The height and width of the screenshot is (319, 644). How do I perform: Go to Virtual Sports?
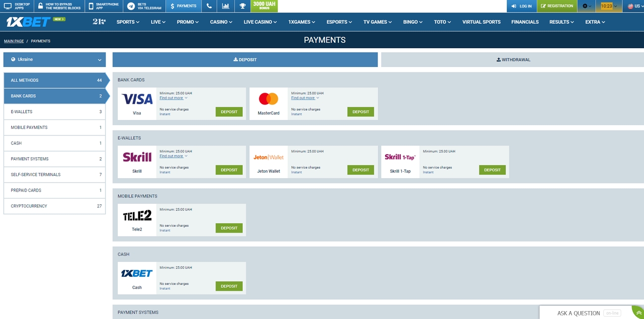coord(482,22)
